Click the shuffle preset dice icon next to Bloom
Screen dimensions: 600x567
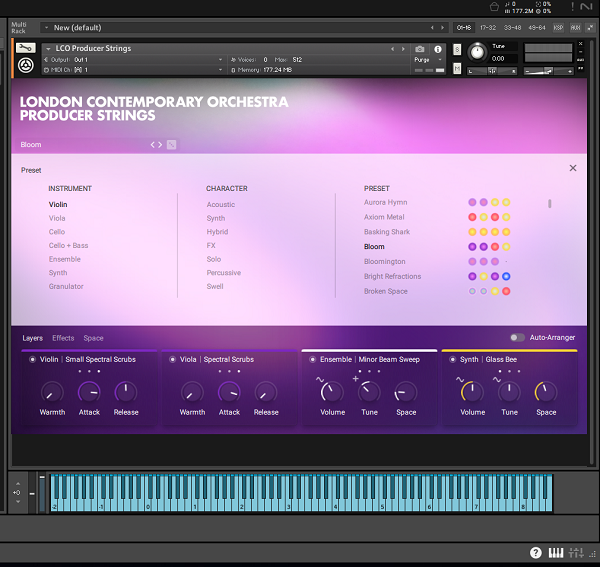(171, 145)
